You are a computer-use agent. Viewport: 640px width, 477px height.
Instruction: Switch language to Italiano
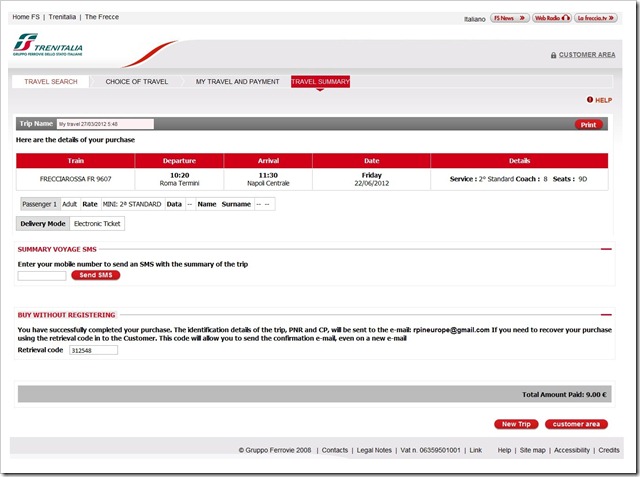coord(474,19)
